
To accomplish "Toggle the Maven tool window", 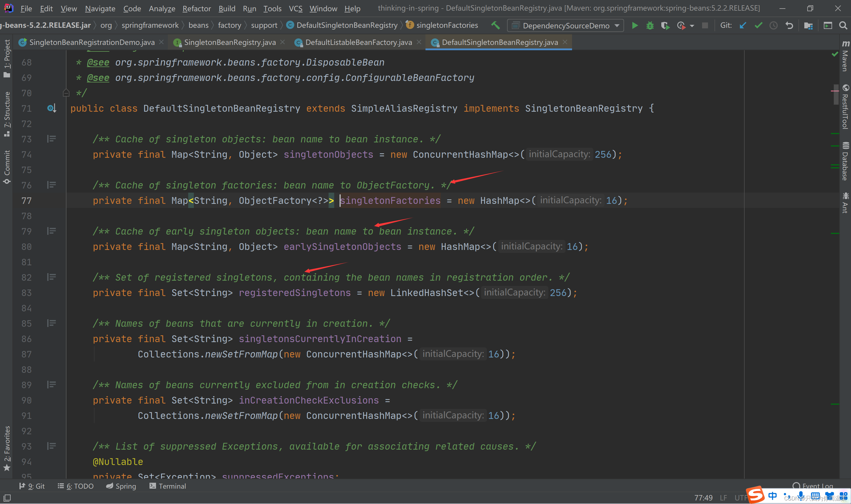I will 845,56.
